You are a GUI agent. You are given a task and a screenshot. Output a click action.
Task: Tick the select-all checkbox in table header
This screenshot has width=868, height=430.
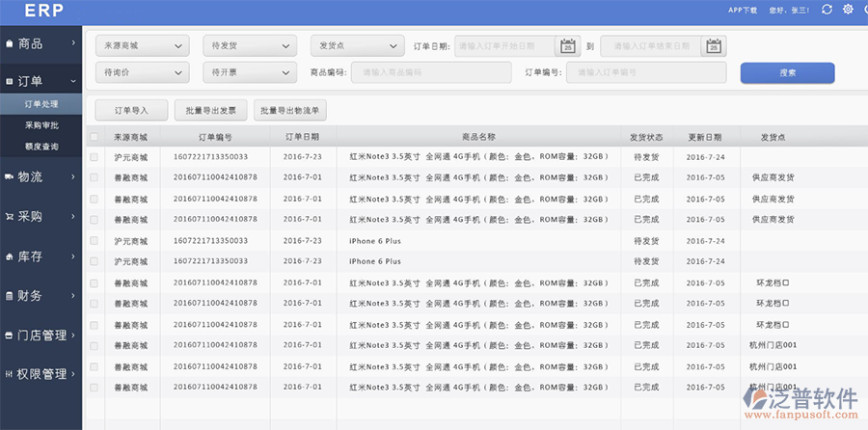pyautogui.click(x=94, y=137)
